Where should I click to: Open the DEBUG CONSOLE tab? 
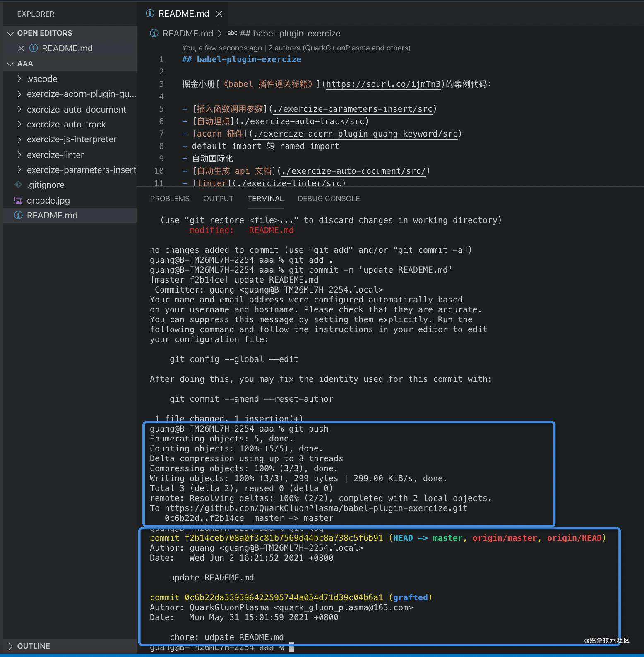(329, 199)
